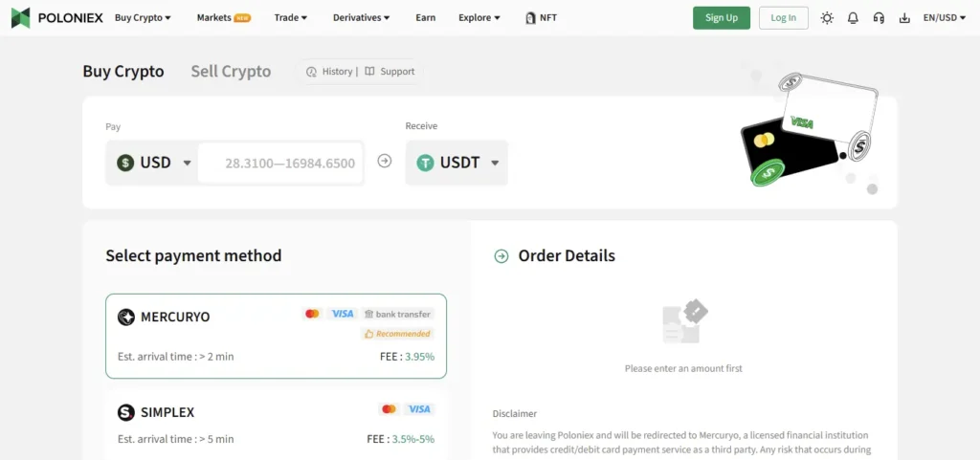The image size is (980, 460).
Task: Click the Mastercard icon in Simplex row
Action: click(389, 409)
